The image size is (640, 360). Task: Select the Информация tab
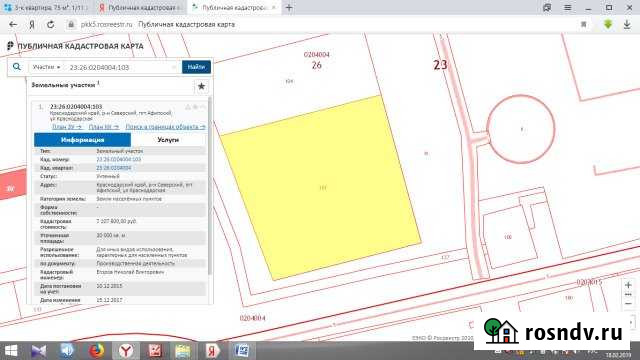(82, 140)
